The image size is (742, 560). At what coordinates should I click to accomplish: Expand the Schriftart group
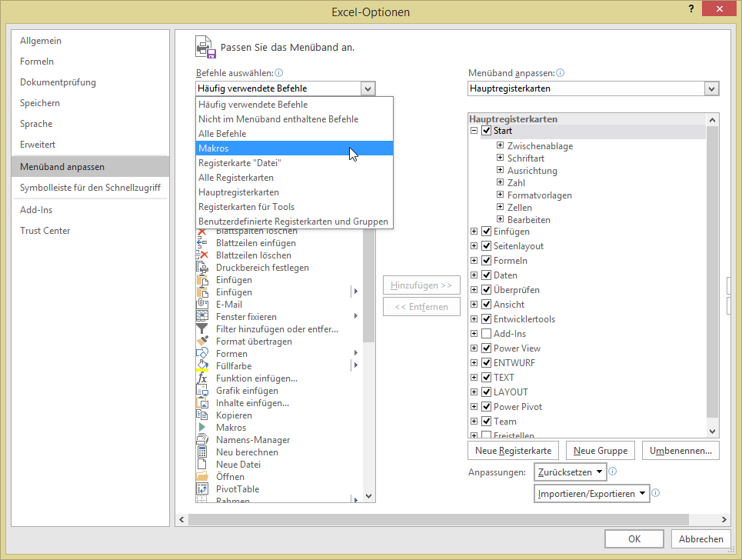[501, 158]
